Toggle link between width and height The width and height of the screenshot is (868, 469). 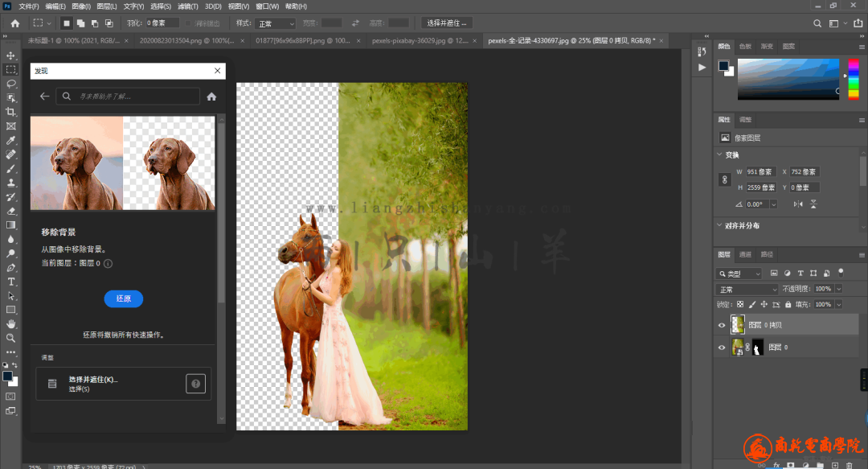tap(725, 179)
